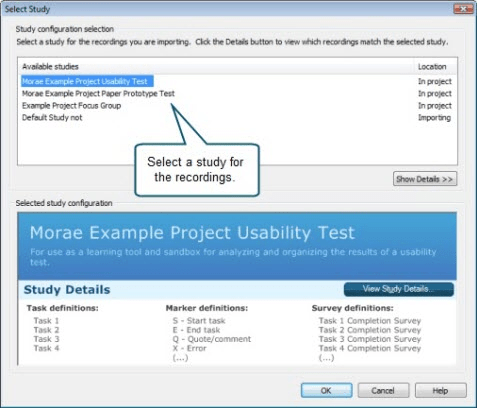Click the Morae Example Project Usability Test banner title
This screenshot has width=477, height=408.
(192, 233)
